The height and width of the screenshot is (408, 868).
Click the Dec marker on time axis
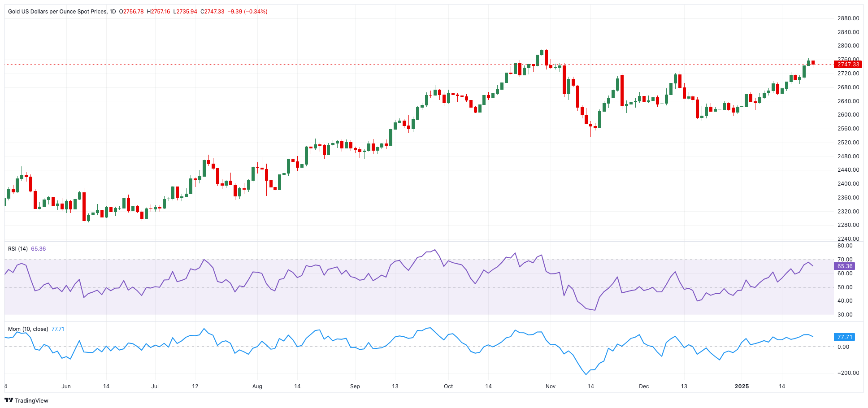(x=644, y=386)
